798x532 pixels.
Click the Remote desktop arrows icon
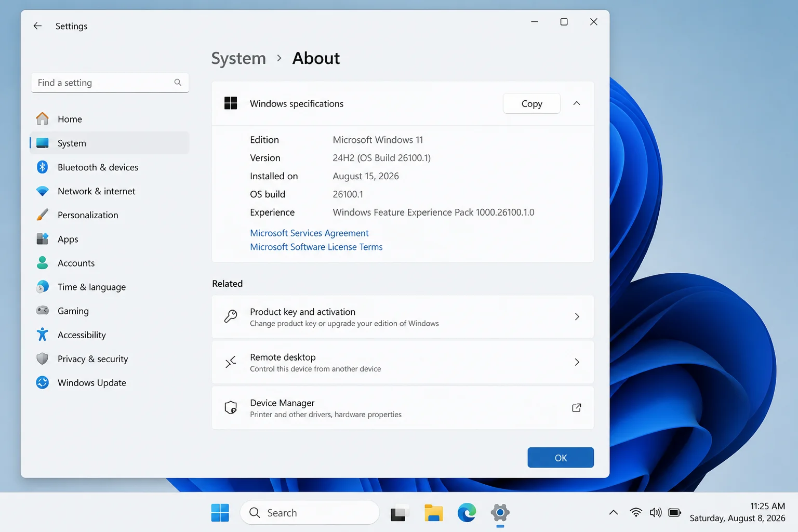point(231,362)
